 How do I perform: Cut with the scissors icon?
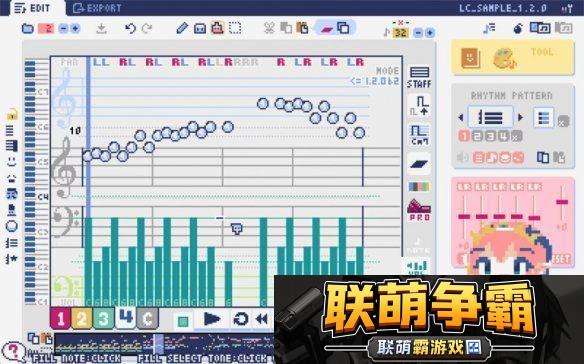(269, 28)
